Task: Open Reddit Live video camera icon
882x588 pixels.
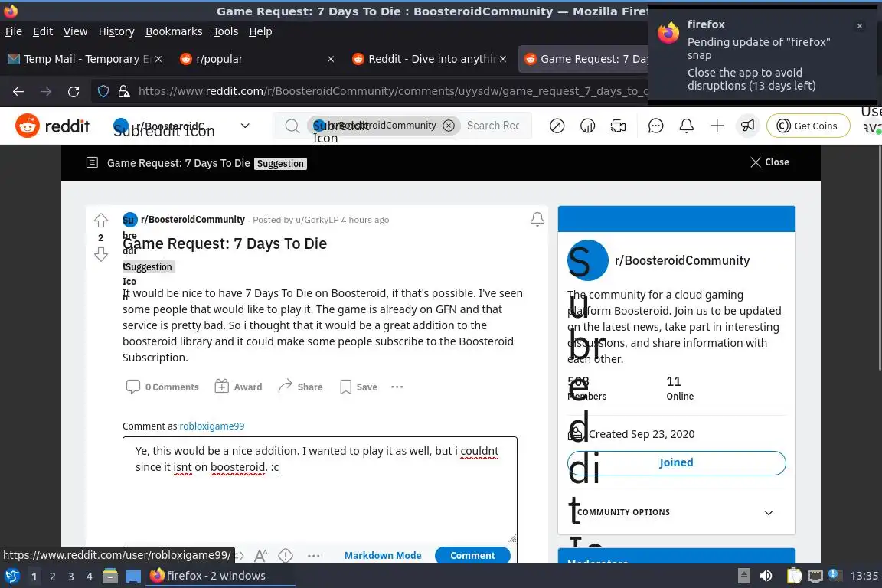Action: pyautogui.click(x=618, y=126)
